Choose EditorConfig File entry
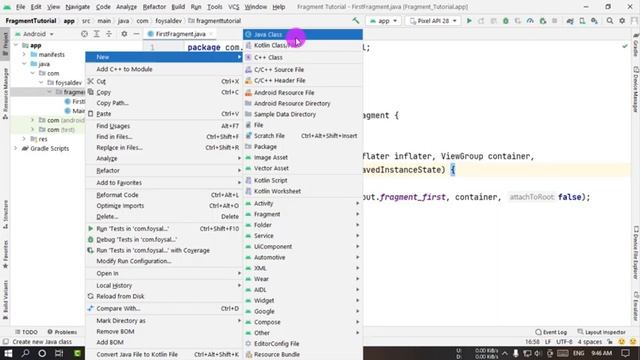Viewport: 640px width, 360px height. point(302,344)
